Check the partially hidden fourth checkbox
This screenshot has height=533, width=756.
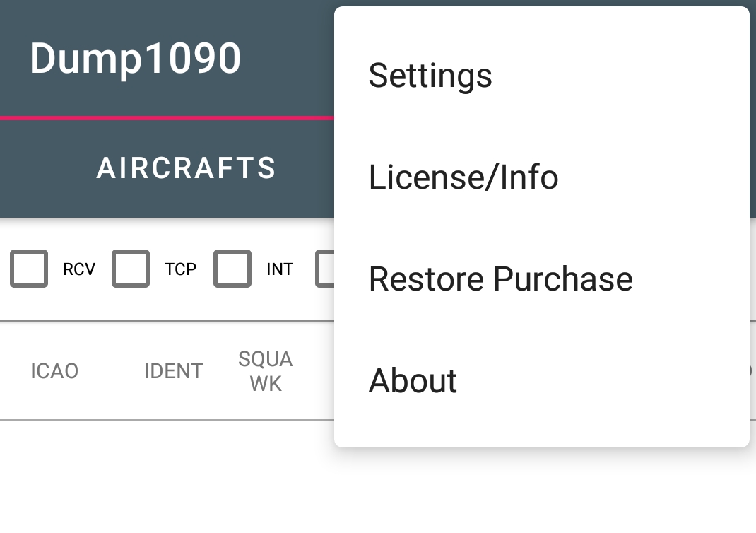pos(326,269)
